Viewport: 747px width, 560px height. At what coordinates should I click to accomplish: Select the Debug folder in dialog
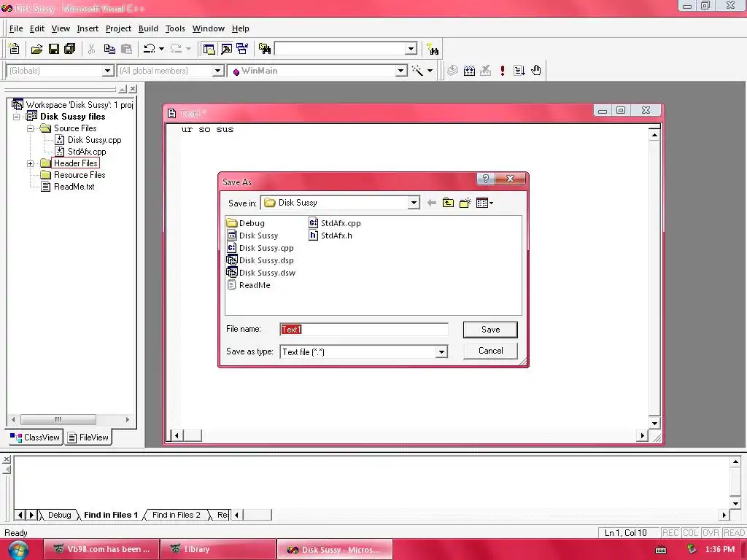(246, 223)
